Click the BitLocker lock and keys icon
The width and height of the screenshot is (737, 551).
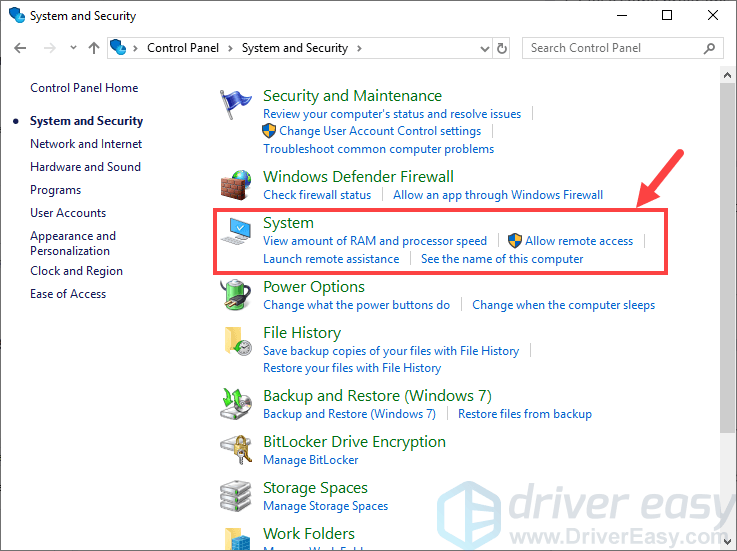tap(236, 450)
